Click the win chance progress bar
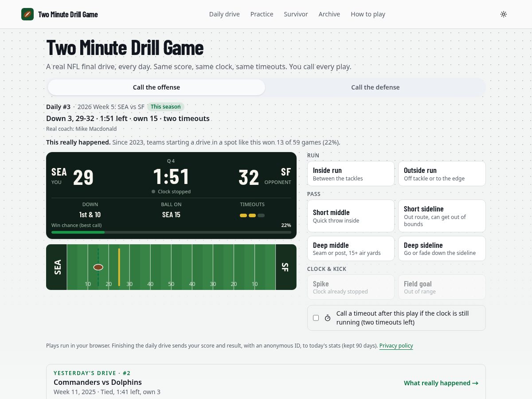Screen dimensions: 532x399 click(x=171, y=232)
